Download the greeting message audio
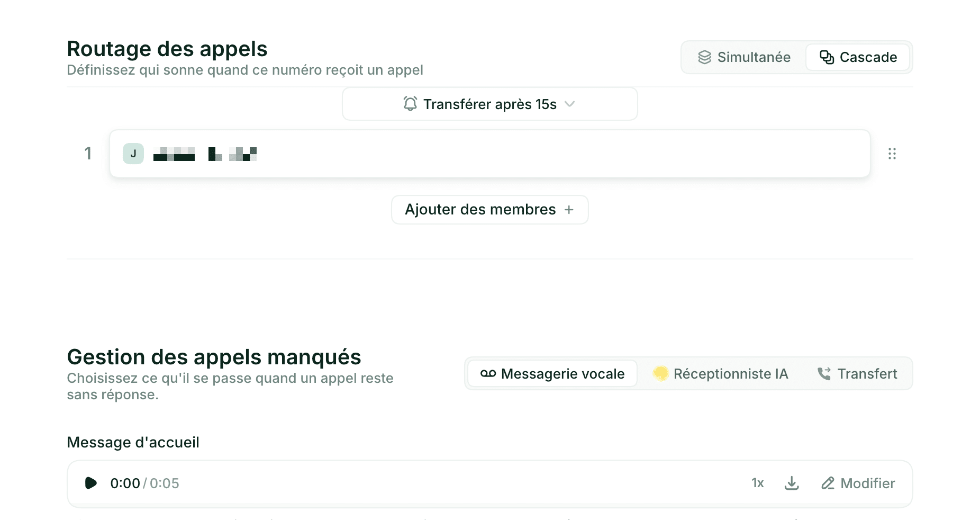The width and height of the screenshot is (980, 520). (x=792, y=483)
